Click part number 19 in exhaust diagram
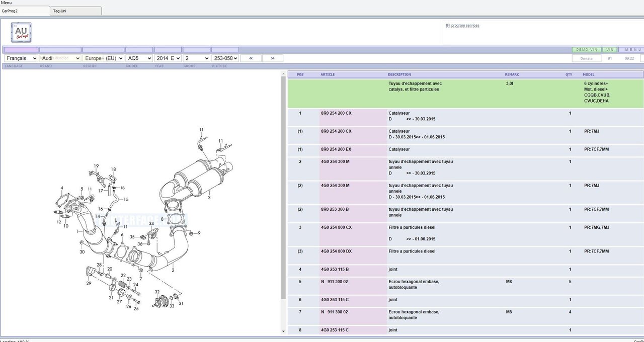Screen dimensions: 644x342 (x=96, y=166)
